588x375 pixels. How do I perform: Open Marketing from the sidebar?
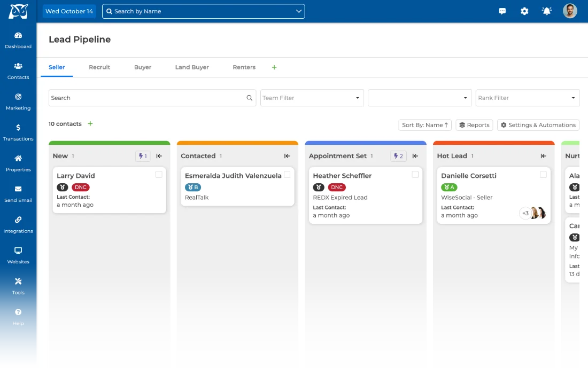tap(18, 102)
